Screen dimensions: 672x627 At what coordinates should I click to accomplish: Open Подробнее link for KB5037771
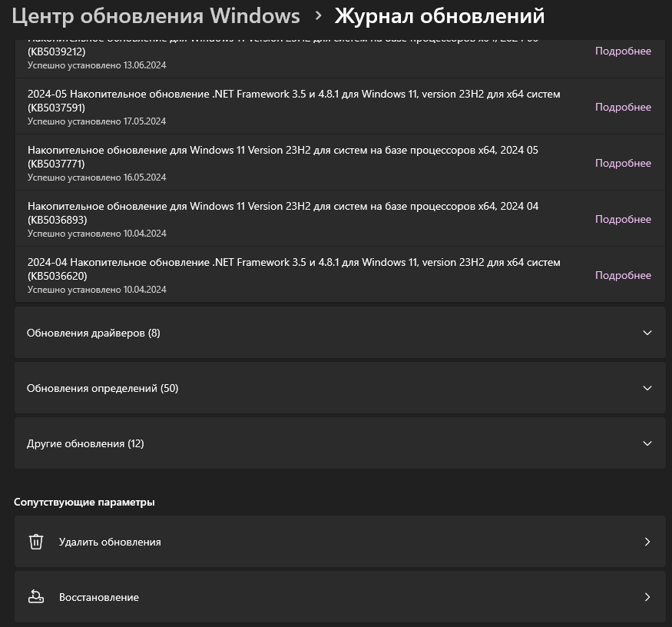623,164
